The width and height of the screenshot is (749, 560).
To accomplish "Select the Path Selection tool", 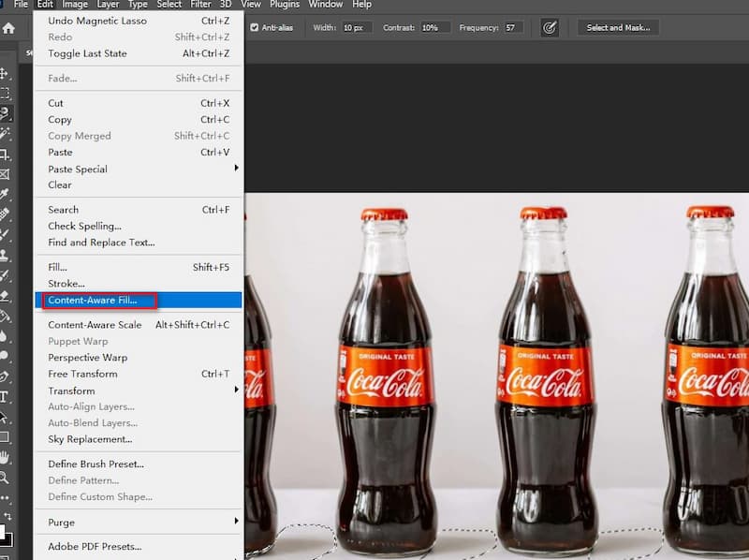I will pos(5,417).
